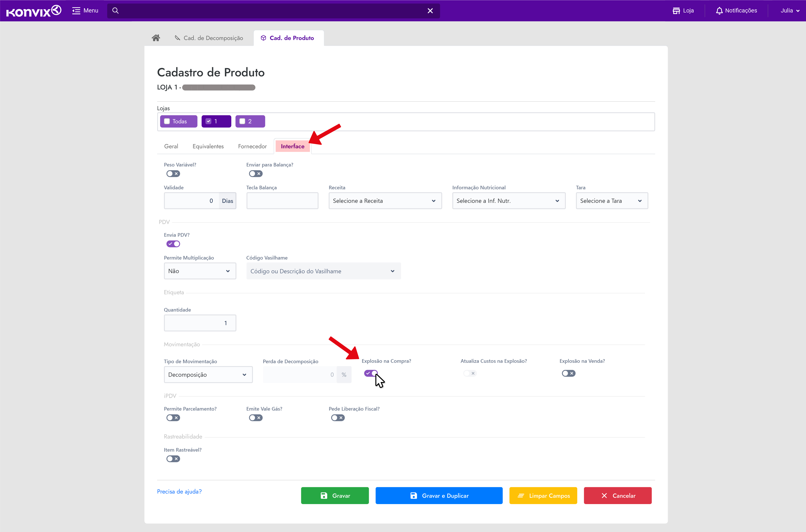Open the Cad. de Decomposição tab
The width and height of the screenshot is (806, 532).
(x=209, y=38)
